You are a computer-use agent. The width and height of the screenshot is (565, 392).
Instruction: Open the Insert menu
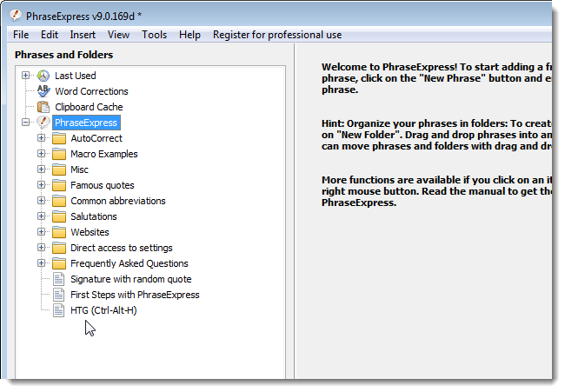point(83,35)
